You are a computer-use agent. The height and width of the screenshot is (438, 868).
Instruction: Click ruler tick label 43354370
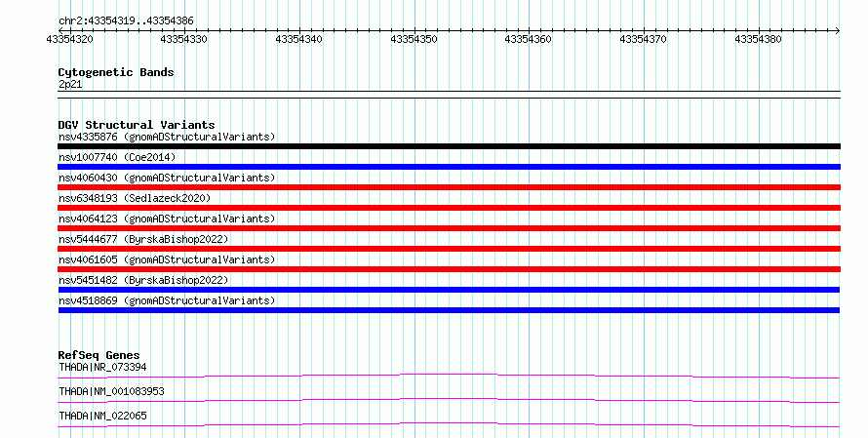point(644,39)
